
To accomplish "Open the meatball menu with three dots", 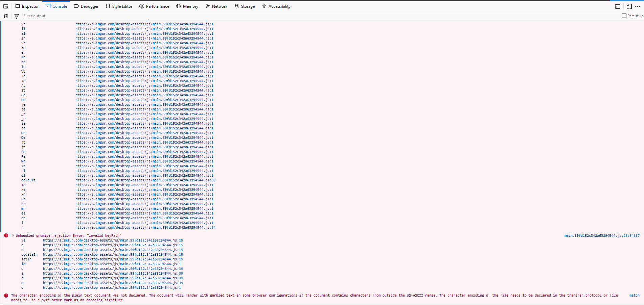I will point(638,6).
